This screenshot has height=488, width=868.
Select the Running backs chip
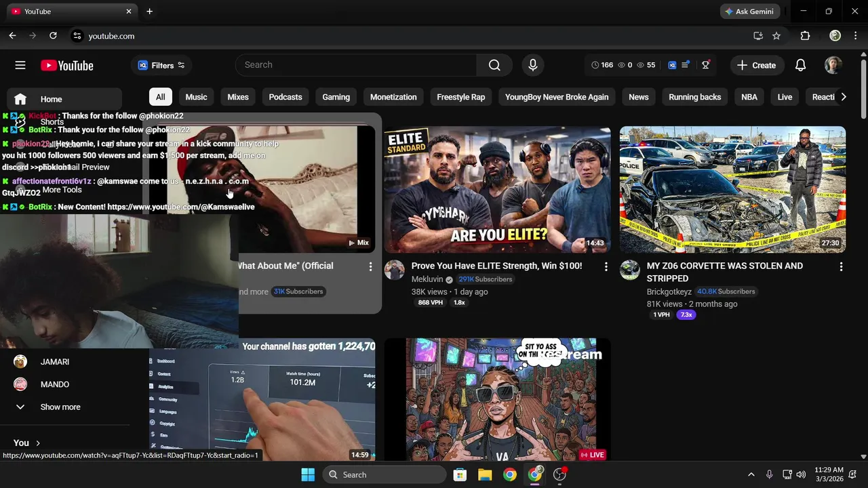695,97
